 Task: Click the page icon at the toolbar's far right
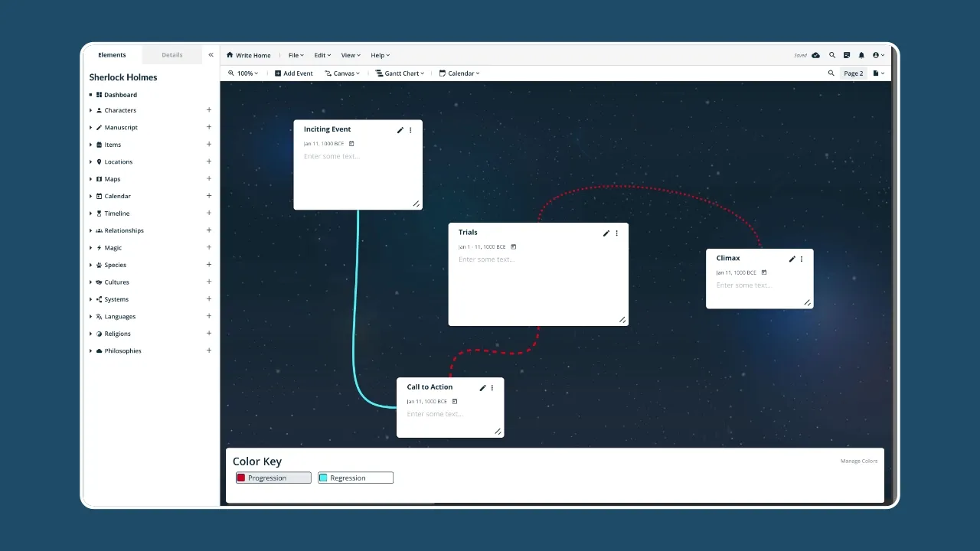point(877,73)
